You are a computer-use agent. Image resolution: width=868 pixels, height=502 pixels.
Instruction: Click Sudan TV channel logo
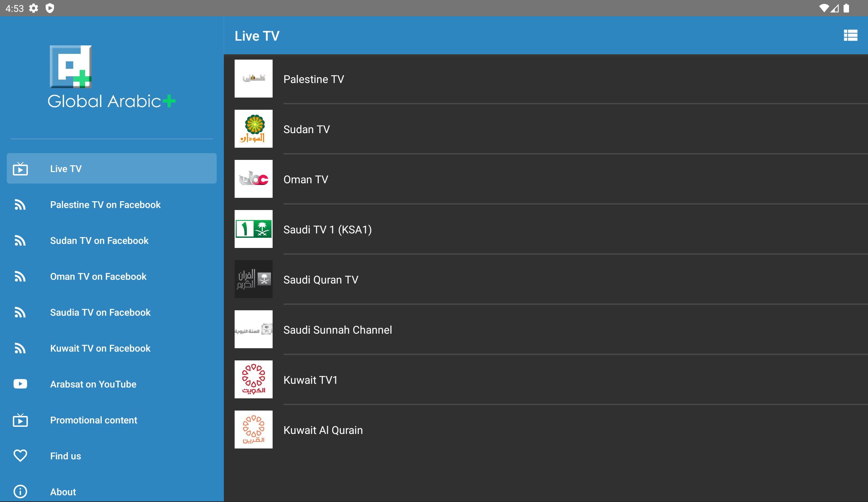(254, 129)
